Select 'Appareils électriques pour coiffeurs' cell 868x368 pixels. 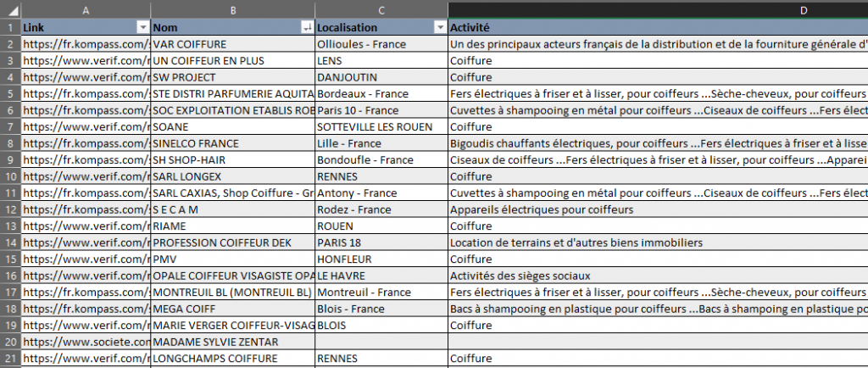[x=658, y=209]
